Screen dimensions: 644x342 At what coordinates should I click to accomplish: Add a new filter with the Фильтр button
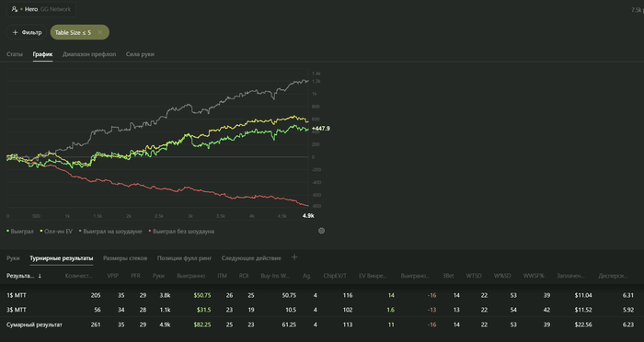click(x=27, y=32)
